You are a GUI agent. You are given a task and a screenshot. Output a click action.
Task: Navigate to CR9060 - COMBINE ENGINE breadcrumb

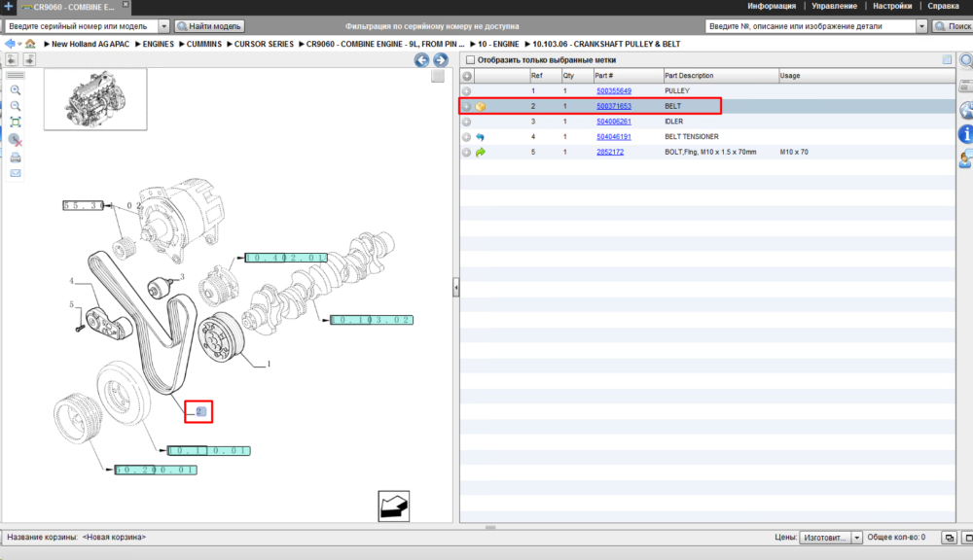pos(384,44)
